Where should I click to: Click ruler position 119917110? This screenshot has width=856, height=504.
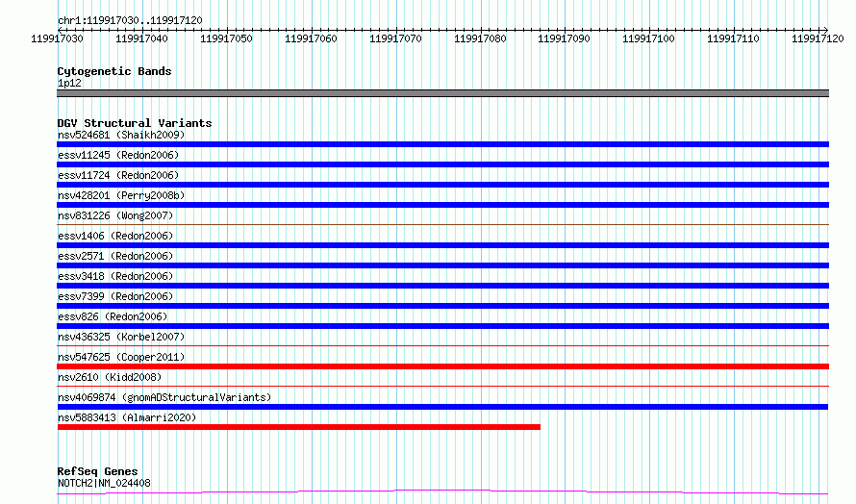click(x=733, y=38)
